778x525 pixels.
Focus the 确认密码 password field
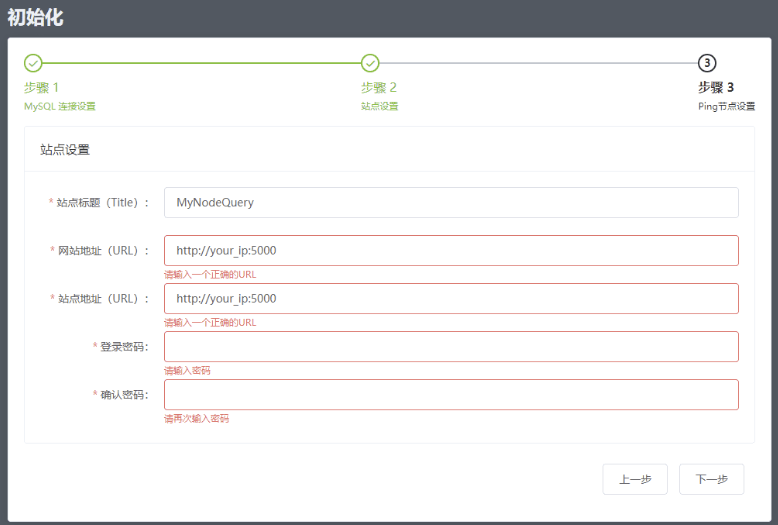451,394
